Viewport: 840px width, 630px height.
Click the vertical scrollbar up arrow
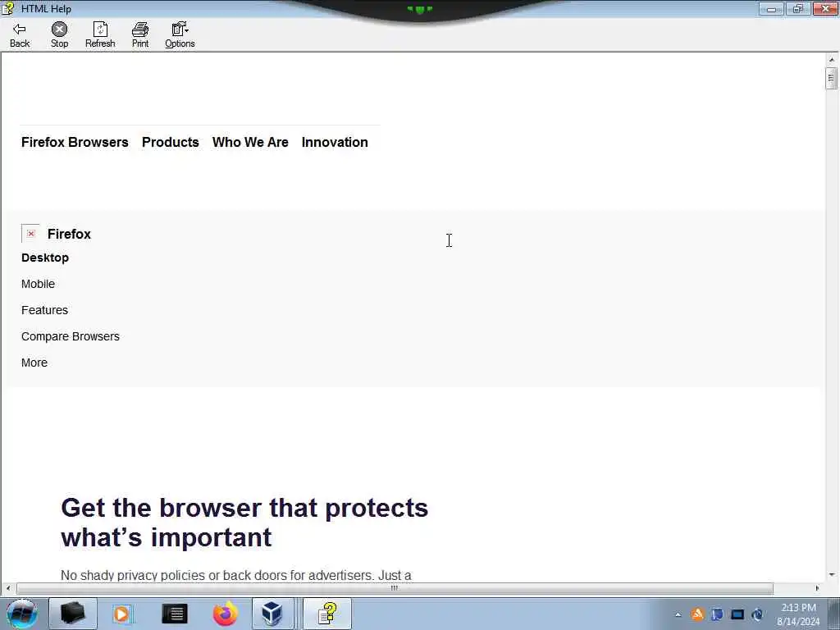[832, 59]
